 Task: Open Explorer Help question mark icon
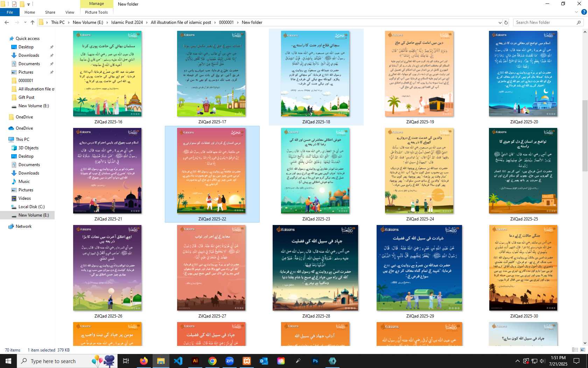click(x=584, y=12)
